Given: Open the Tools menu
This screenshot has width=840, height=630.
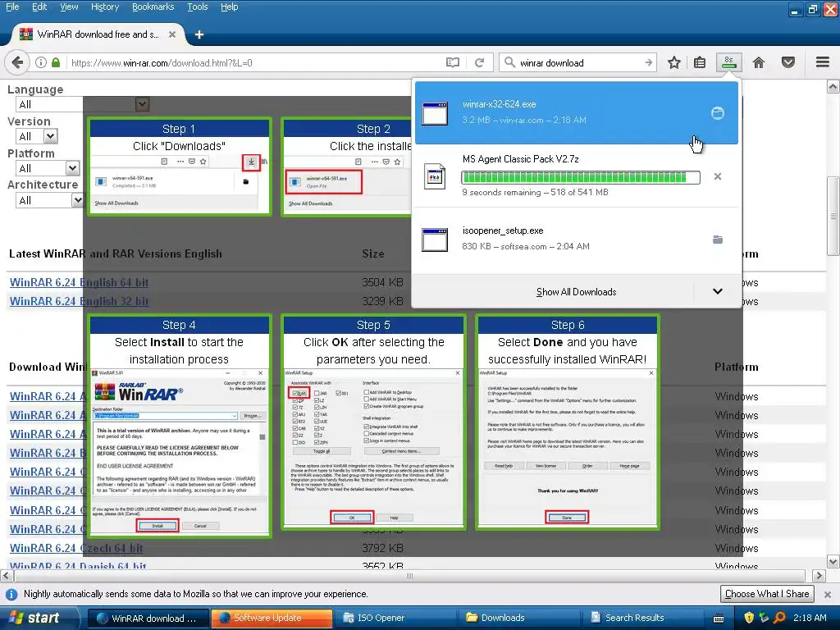Looking at the screenshot, I should coord(197,7).
